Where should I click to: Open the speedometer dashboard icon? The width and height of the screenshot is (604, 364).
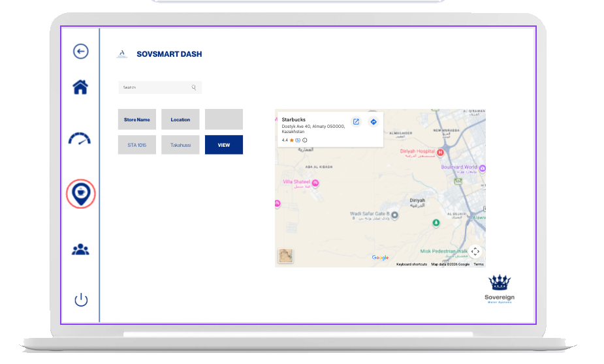point(80,139)
